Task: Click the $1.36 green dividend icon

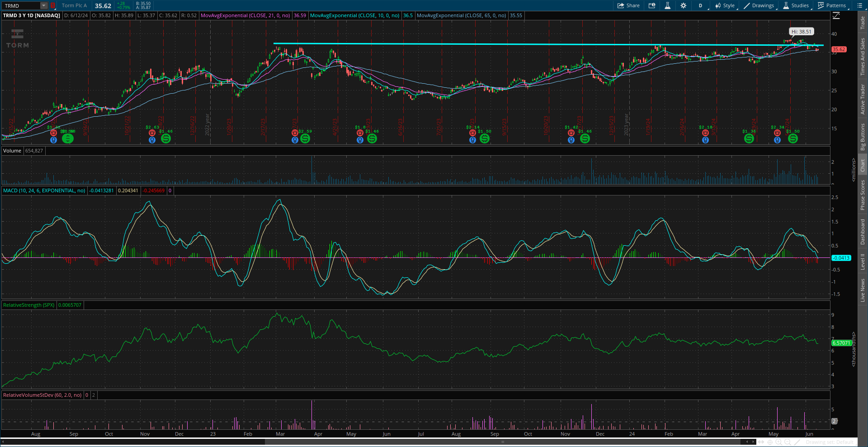Action: pyautogui.click(x=749, y=139)
